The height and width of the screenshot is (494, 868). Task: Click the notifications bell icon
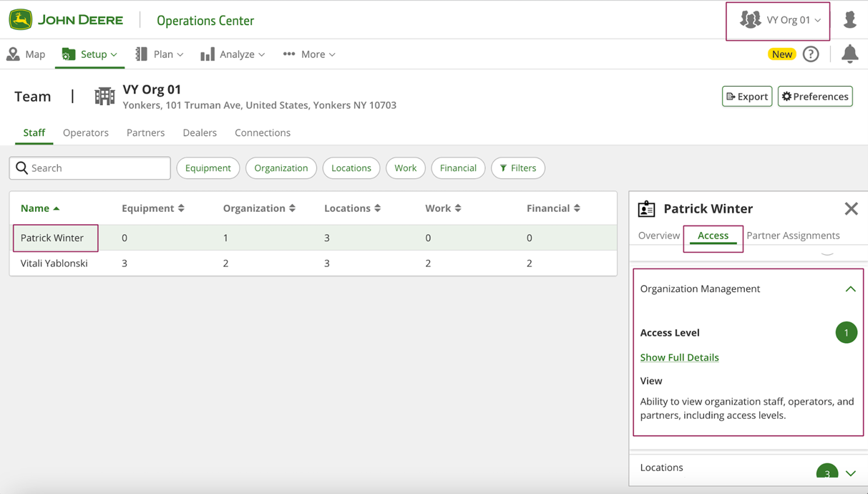[849, 54]
